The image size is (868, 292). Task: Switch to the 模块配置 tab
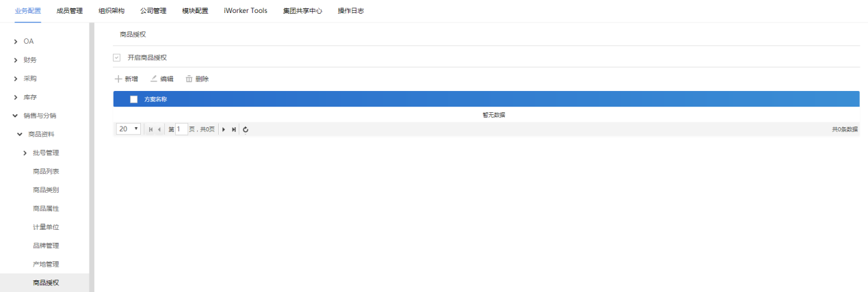click(x=195, y=10)
